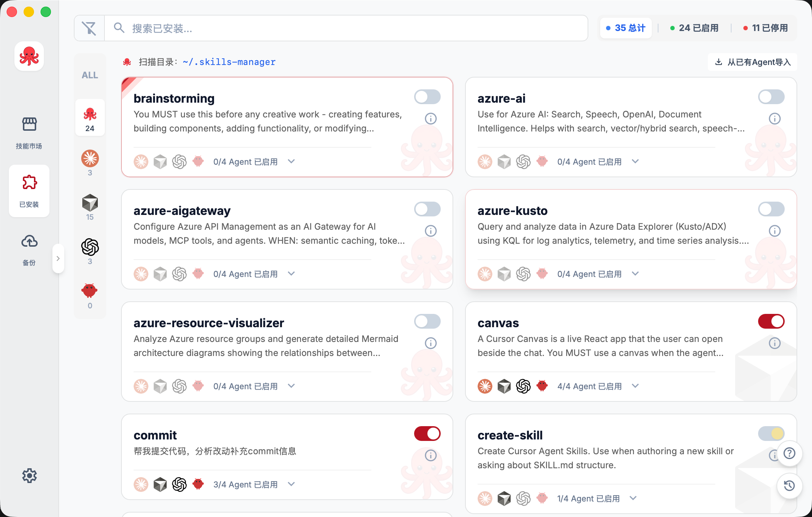
Task: Expand agent list on azure-aigateway card
Action: (291, 274)
